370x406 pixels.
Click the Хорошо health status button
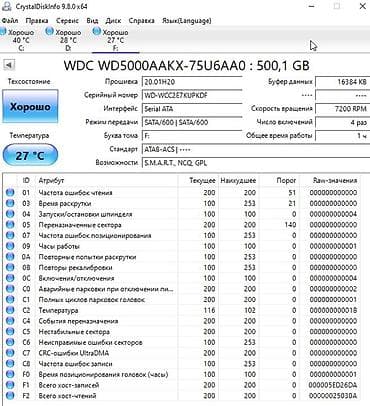coord(30,106)
